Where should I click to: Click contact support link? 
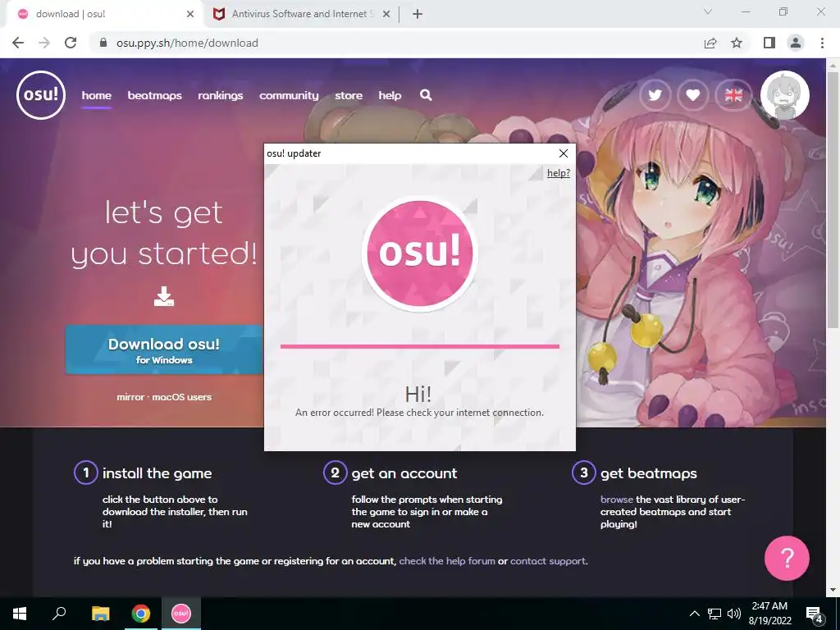548,561
